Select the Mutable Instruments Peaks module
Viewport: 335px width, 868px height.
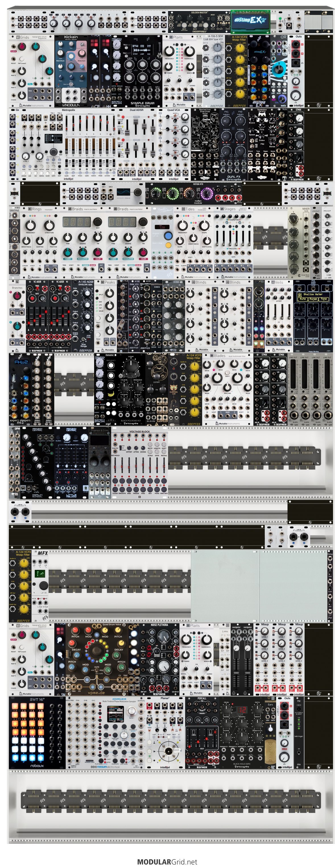click(x=106, y=316)
